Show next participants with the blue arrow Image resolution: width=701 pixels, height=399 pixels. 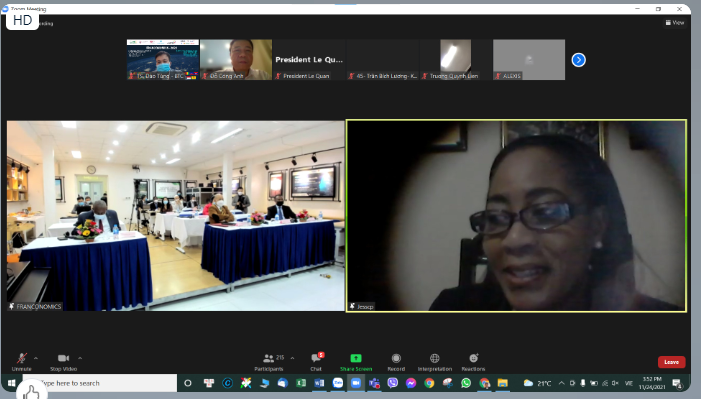(579, 60)
